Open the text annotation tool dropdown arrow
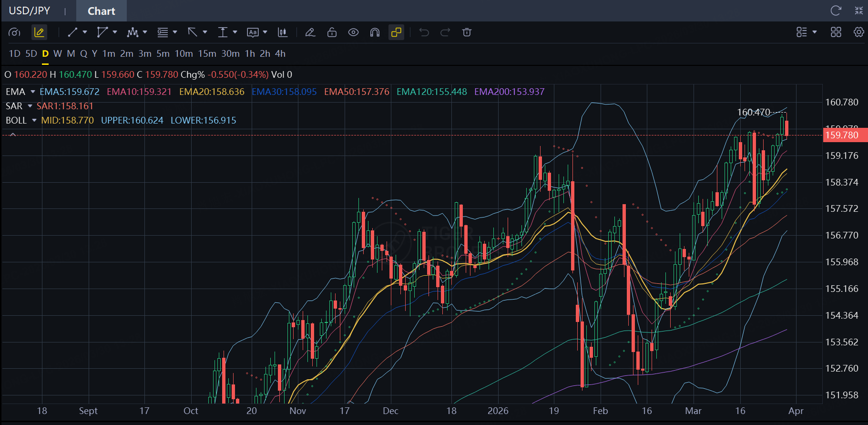The image size is (868, 425). click(265, 32)
